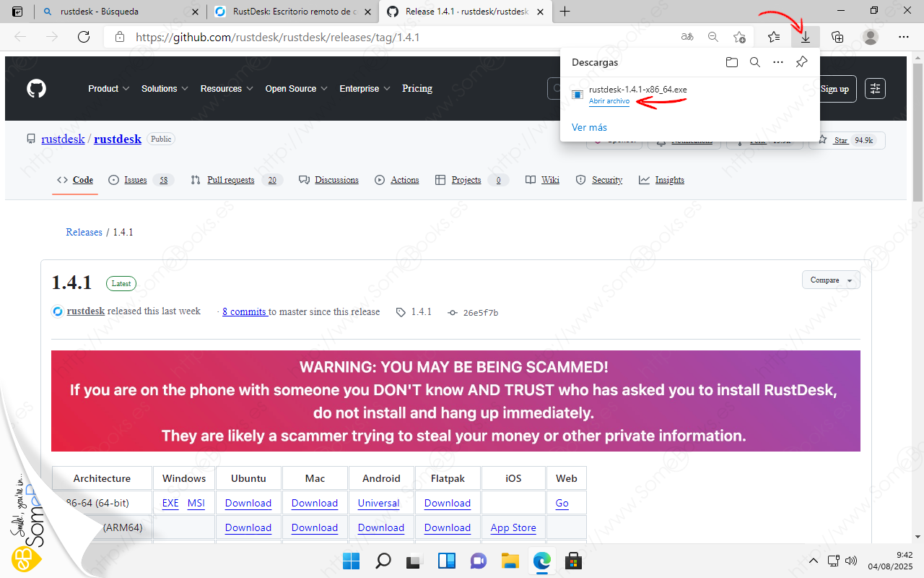Download Windows MSI installer link
924x578 pixels.
pos(196,504)
